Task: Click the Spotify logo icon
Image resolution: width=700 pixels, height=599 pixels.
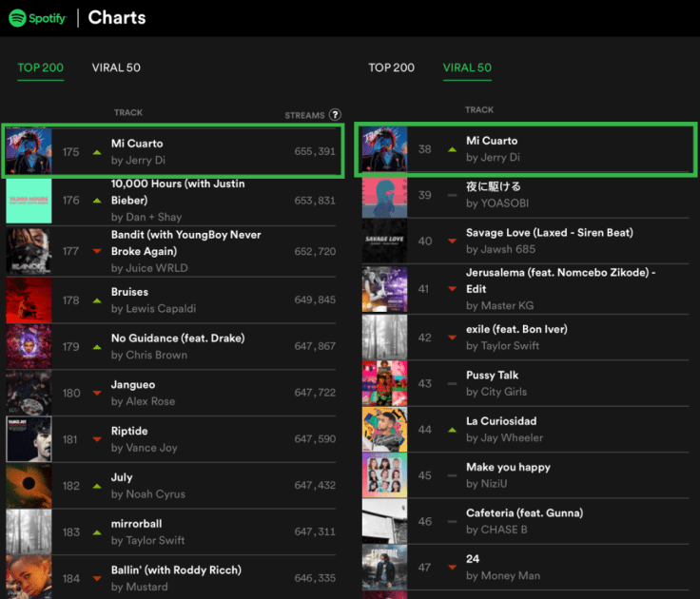Action: [17, 18]
